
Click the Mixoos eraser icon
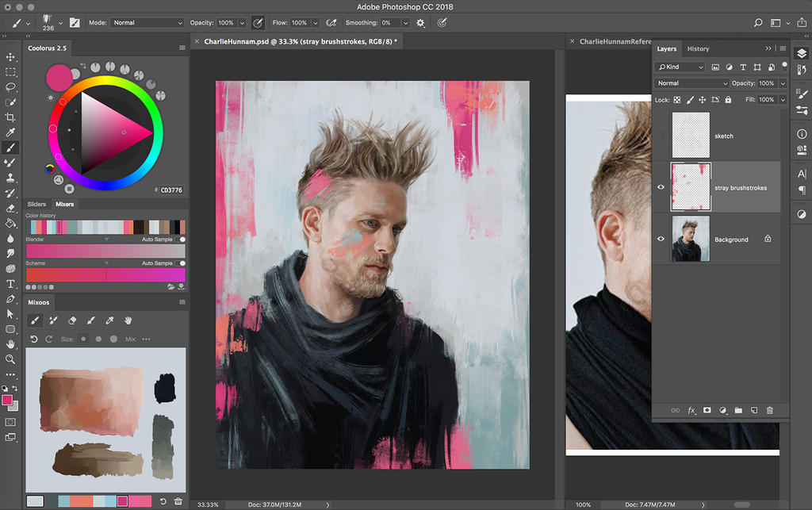(x=72, y=320)
